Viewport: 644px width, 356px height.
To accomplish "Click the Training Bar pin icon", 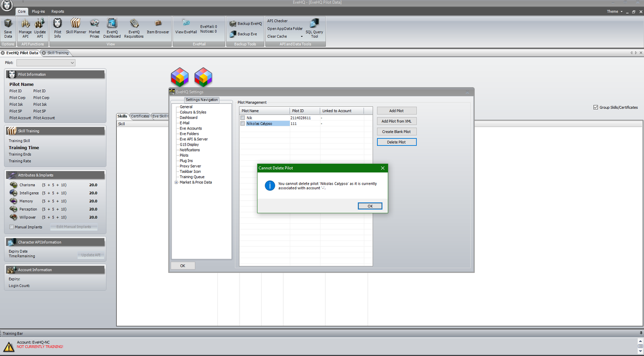I will pos(640,333).
